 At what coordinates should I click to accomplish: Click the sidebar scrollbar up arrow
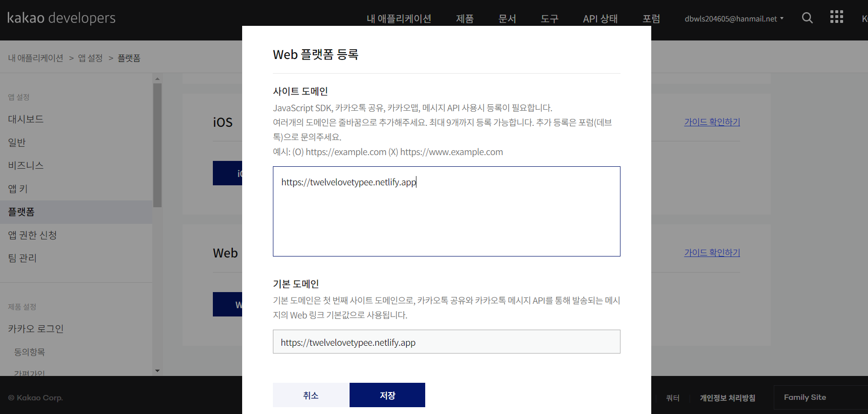pyautogui.click(x=157, y=79)
